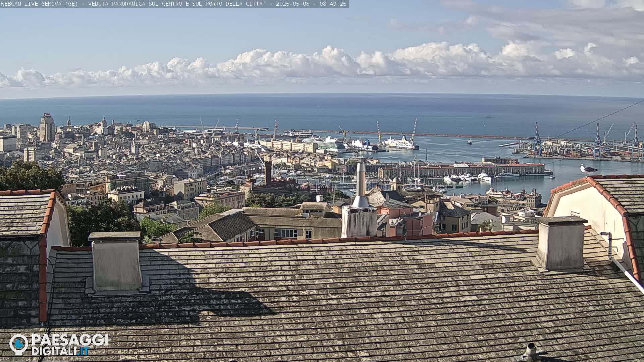Click the 08:49:25 timestamp in the caption
The height and width of the screenshot is (362, 644).
[x=333, y=4]
